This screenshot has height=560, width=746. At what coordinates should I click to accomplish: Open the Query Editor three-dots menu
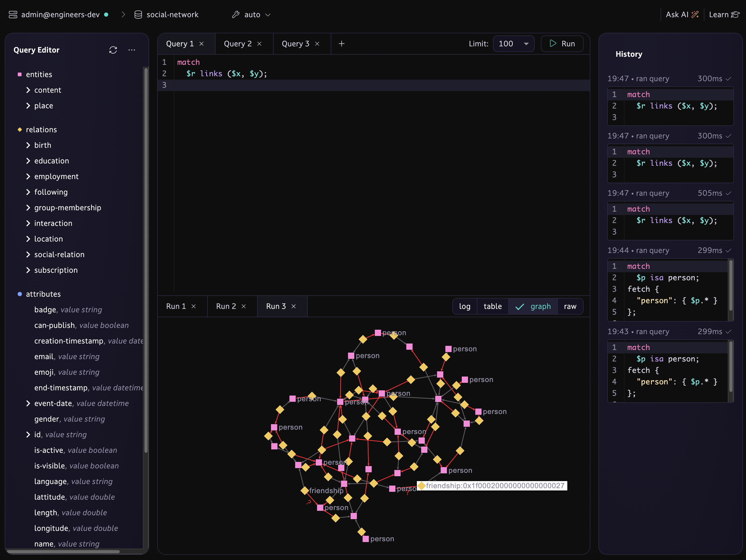click(x=132, y=50)
